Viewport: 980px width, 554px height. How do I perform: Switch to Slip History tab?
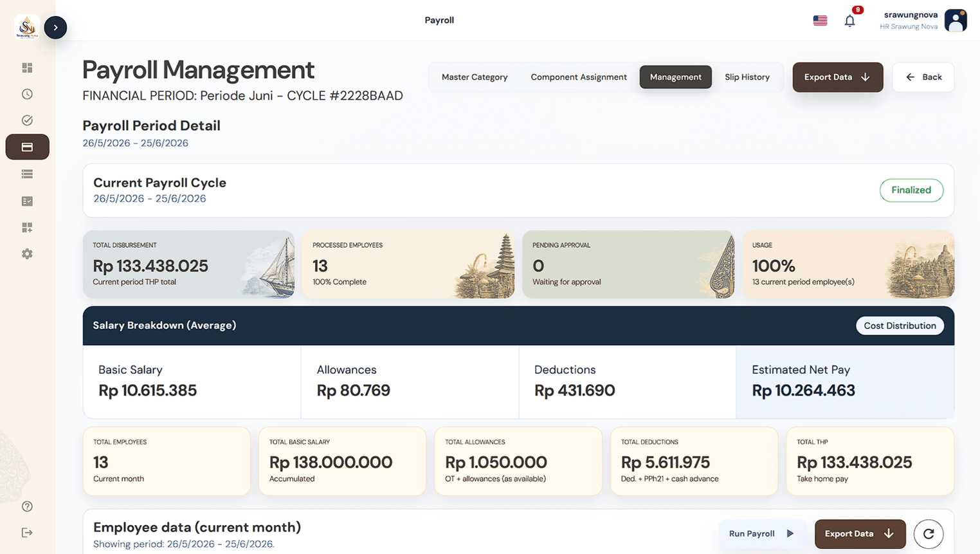747,77
